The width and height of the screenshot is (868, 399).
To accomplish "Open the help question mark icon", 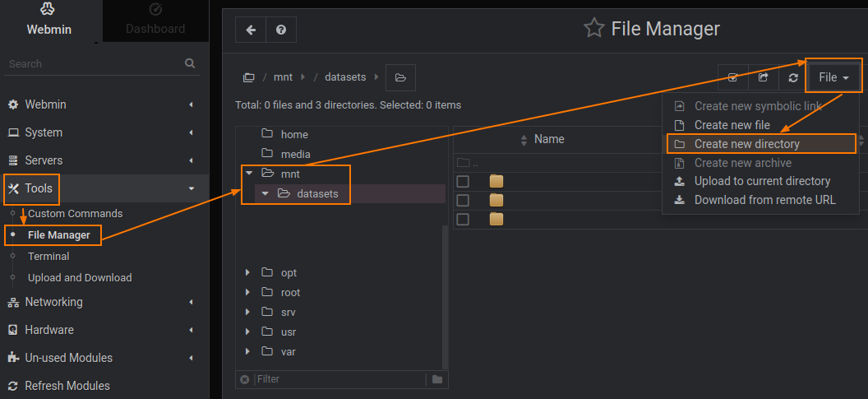I will point(281,30).
